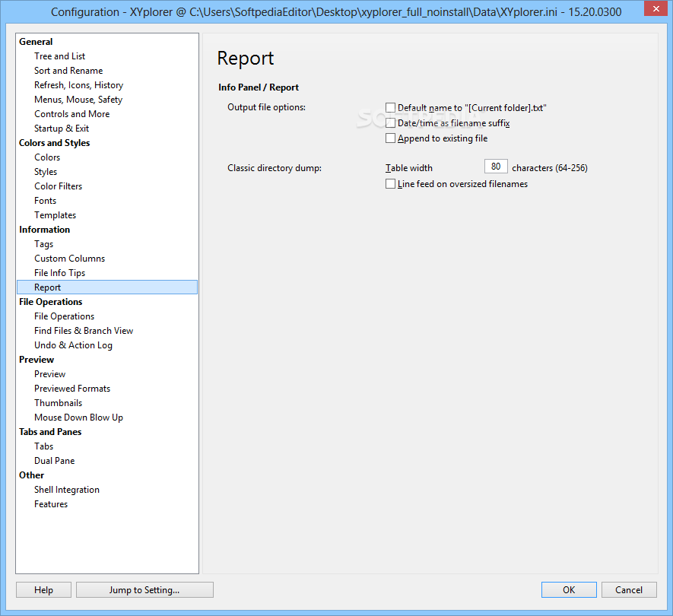
Task: Open Sort and Rename settings
Action: click(x=68, y=71)
